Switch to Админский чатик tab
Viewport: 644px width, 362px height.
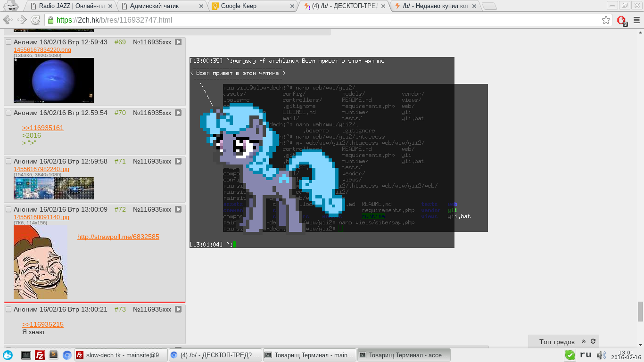pyautogui.click(x=161, y=6)
